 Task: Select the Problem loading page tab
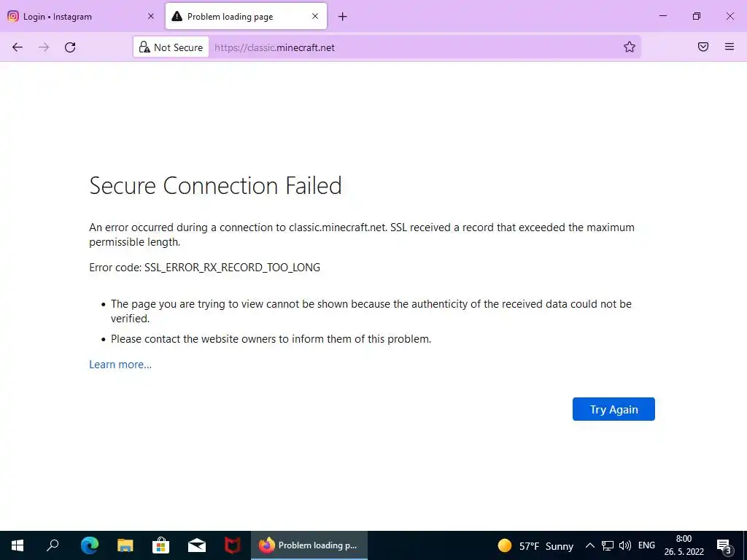pyautogui.click(x=233, y=17)
